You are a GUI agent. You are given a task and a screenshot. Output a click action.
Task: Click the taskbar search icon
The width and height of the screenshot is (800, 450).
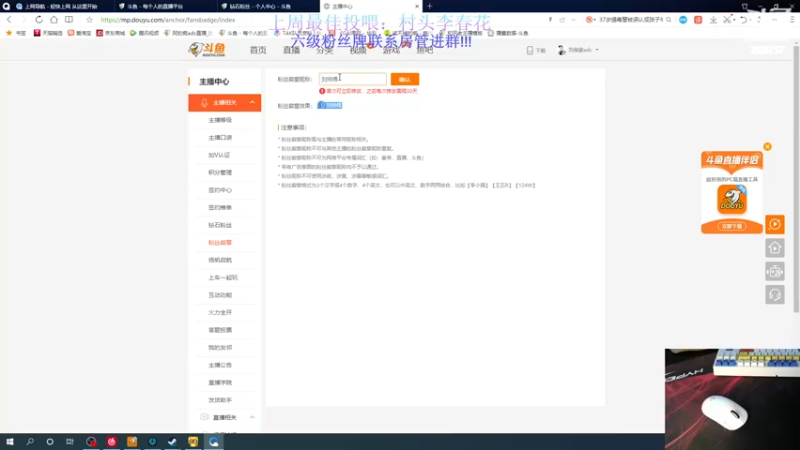[30, 441]
